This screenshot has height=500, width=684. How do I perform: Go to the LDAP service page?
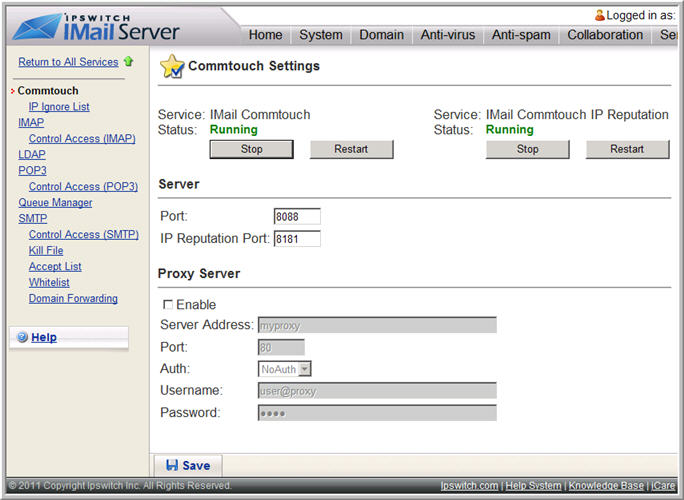point(32,154)
